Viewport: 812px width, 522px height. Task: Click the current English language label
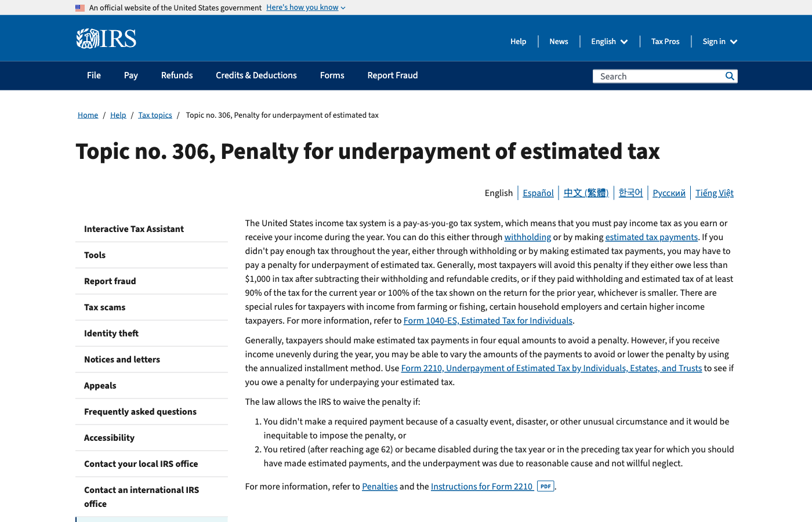pos(499,193)
